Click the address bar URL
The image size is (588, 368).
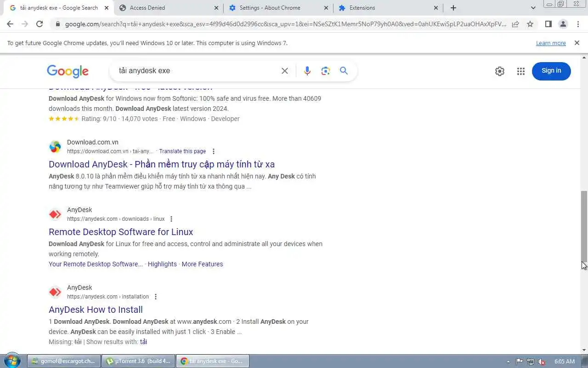285,24
